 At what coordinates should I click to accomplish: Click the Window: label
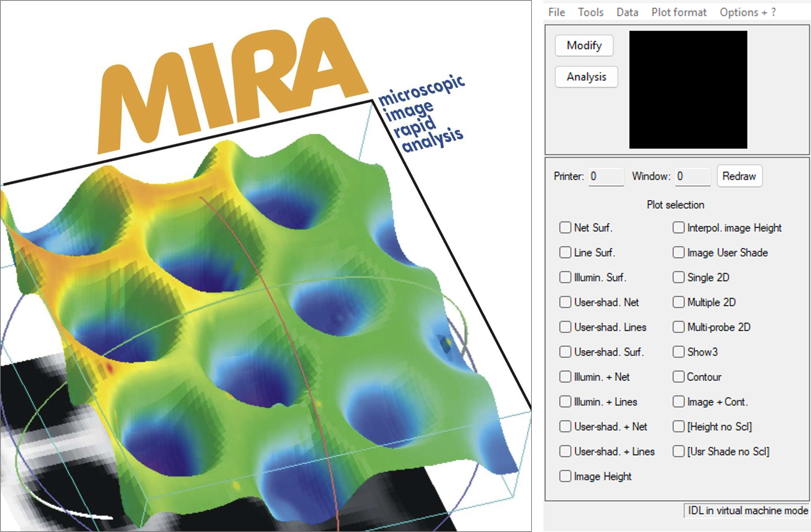tap(651, 176)
